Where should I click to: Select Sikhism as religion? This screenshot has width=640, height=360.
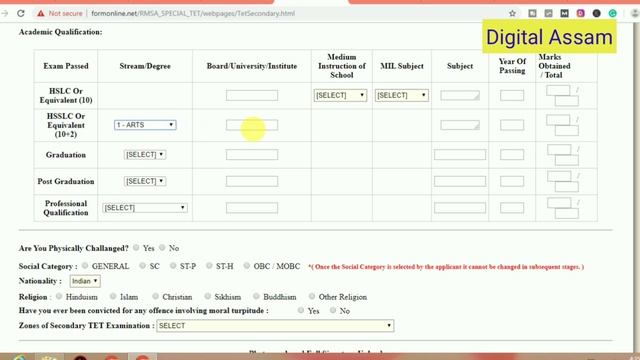207,296
